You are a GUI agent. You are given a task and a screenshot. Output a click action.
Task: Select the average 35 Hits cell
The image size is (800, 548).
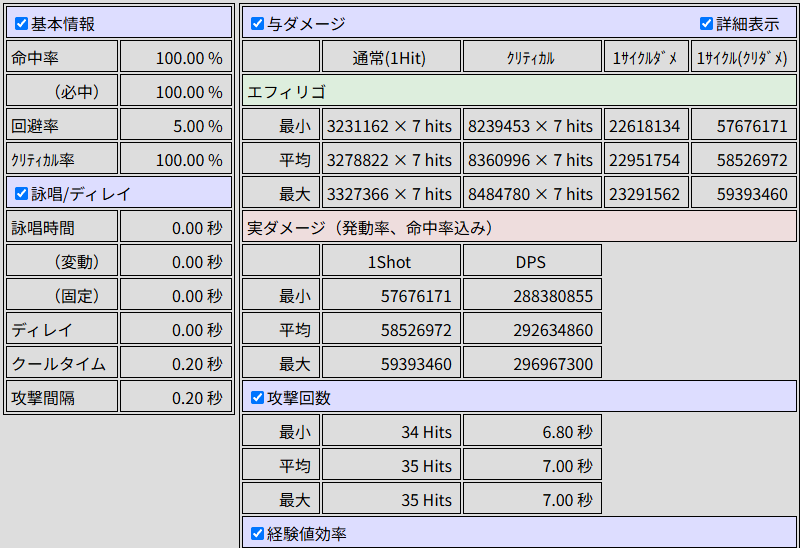point(391,465)
